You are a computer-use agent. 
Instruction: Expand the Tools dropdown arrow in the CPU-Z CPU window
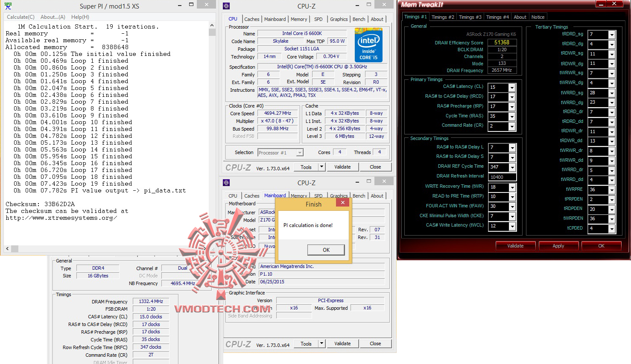pyautogui.click(x=321, y=167)
